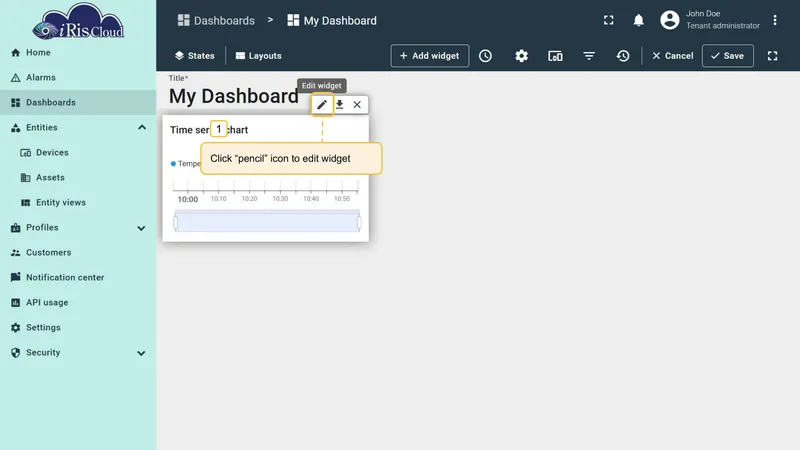Select Dashboards in sidebar
Screen dimensions: 800x450
tap(78, 103)
